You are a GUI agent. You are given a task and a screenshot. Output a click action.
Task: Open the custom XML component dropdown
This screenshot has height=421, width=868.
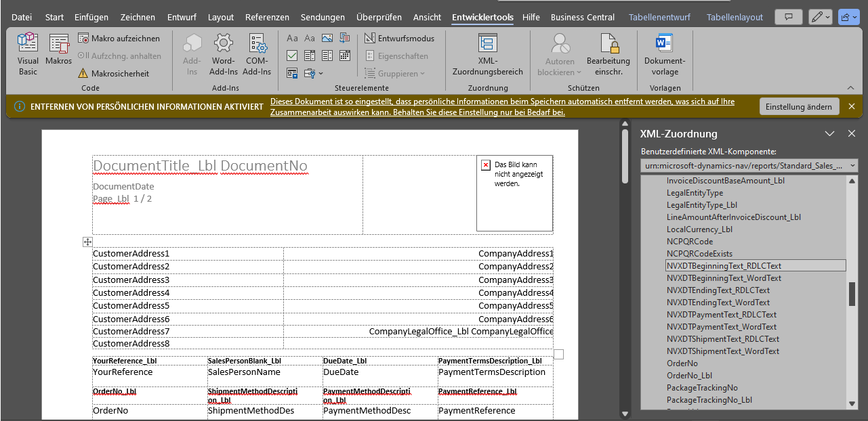click(x=852, y=165)
